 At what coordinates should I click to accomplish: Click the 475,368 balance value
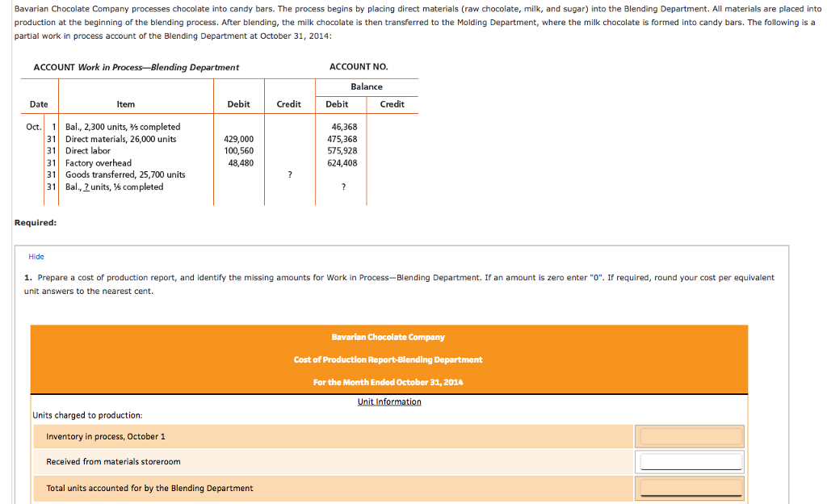coord(342,139)
